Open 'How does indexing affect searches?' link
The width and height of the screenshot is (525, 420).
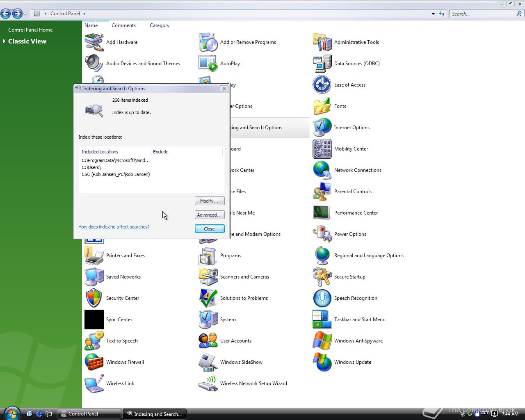pos(114,227)
